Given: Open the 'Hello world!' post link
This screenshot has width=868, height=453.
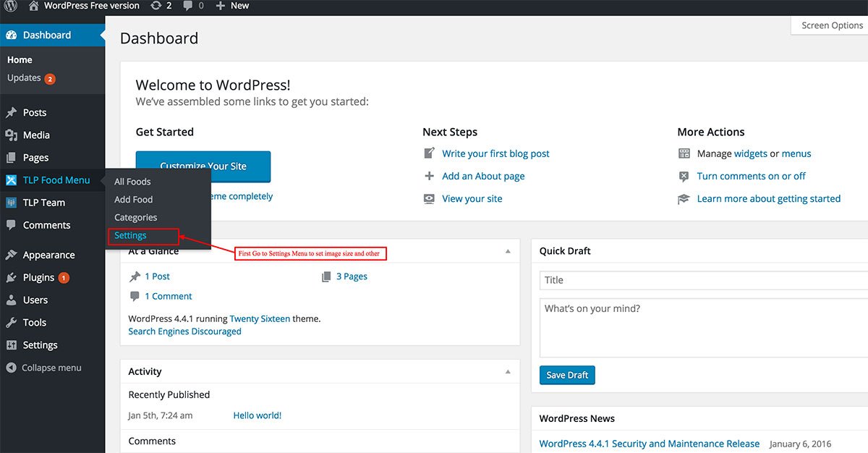Looking at the screenshot, I should click(x=258, y=415).
